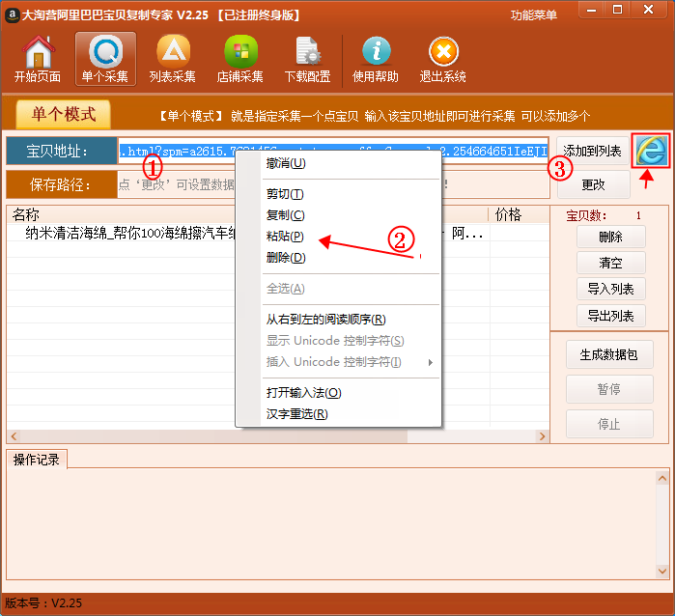Click the 保存路径 input field
Viewport: 675px width, 616px height.
point(333,184)
